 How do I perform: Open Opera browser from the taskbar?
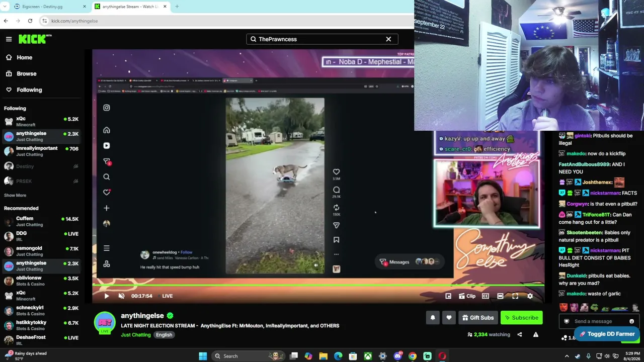(442, 356)
